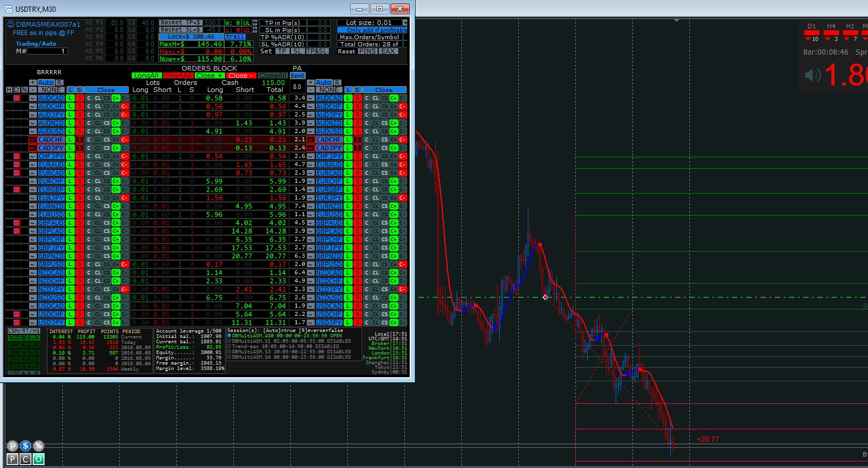Click R button beside right-list Auto
Viewport: 868px width, 468px height.
[337, 83]
